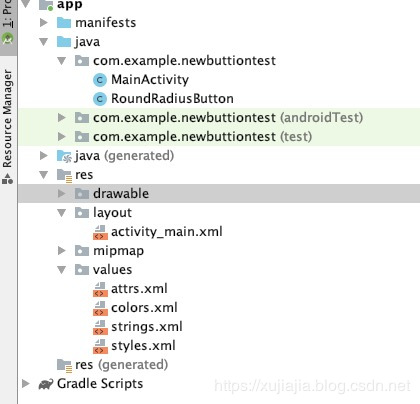The width and height of the screenshot is (420, 404).
Task: Collapse the java folder arrow
Action: (44, 42)
